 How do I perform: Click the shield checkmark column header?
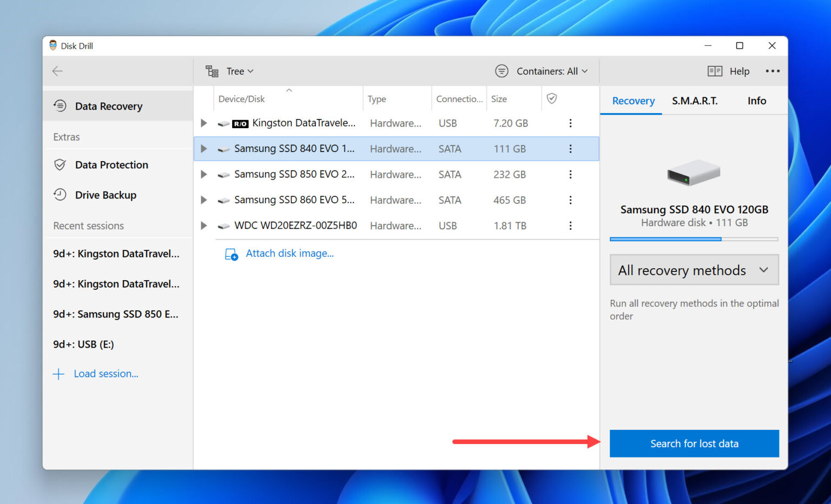(552, 98)
